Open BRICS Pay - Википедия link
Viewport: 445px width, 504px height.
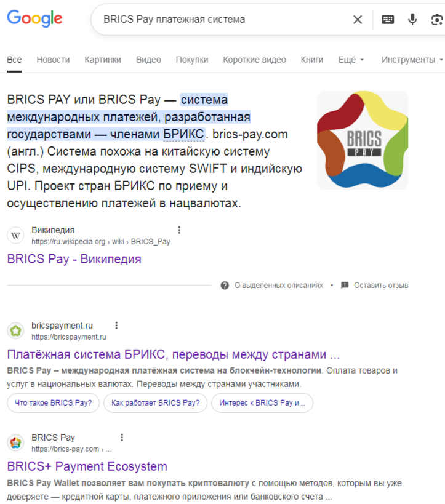74,259
